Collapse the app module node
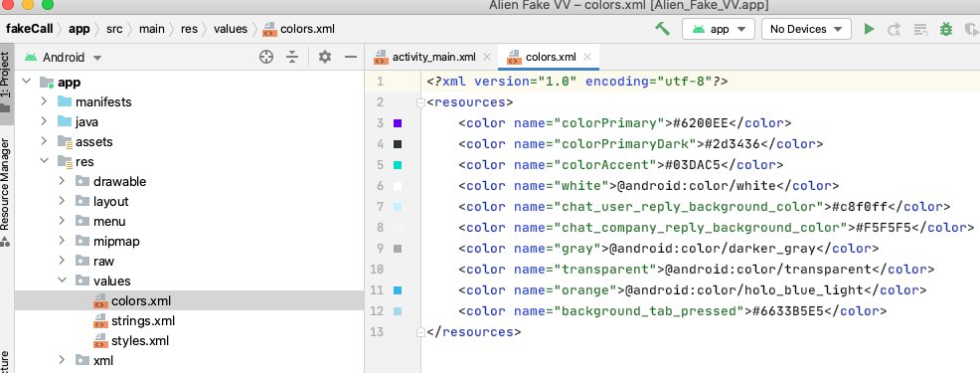Screen dimensions: 980x373 [x=27, y=82]
